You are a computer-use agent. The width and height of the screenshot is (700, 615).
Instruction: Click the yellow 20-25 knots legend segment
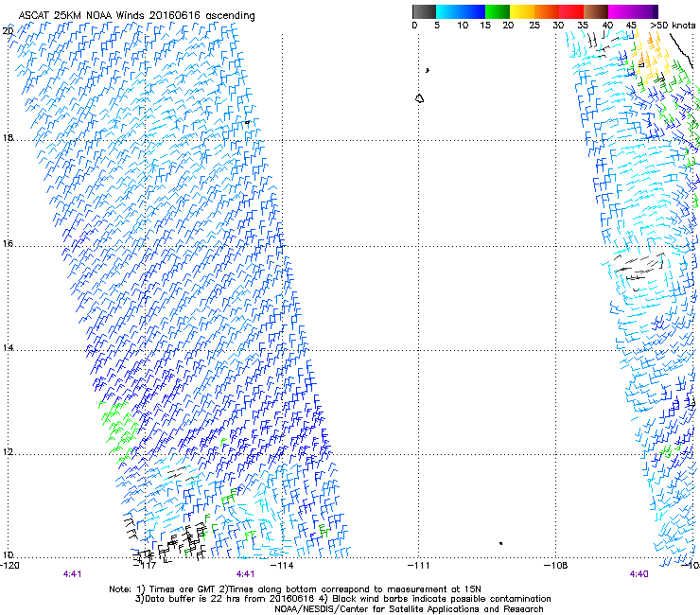[522, 11]
